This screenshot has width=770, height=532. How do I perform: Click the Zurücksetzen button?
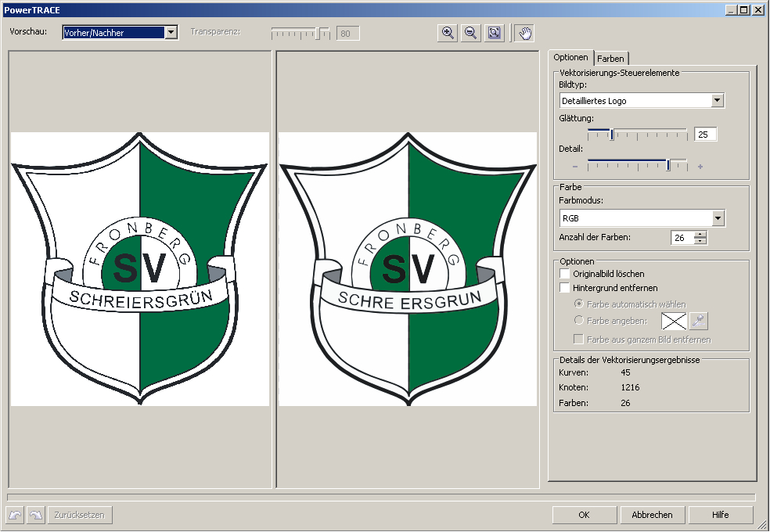(80, 515)
